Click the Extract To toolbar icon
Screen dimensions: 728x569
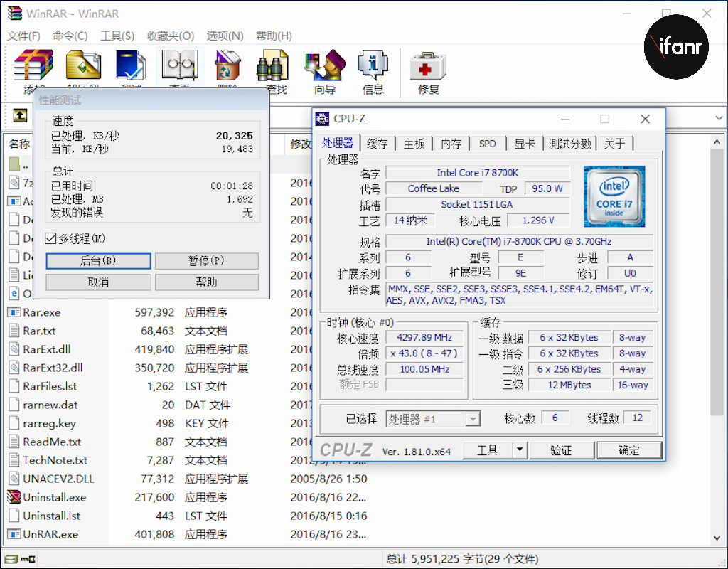(83, 68)
